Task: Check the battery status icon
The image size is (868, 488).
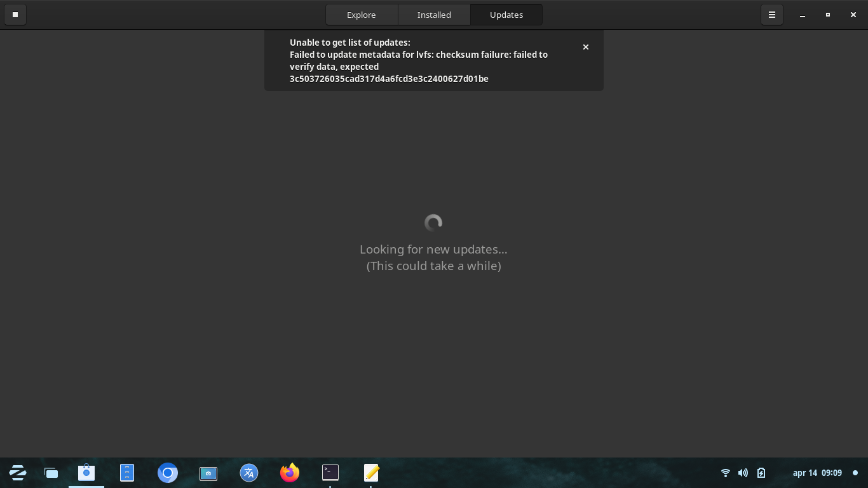Action: tap(761, 473)
